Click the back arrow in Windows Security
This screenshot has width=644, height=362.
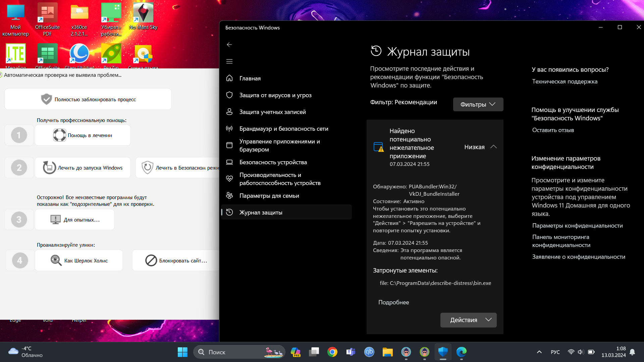(x=229, y=45)
